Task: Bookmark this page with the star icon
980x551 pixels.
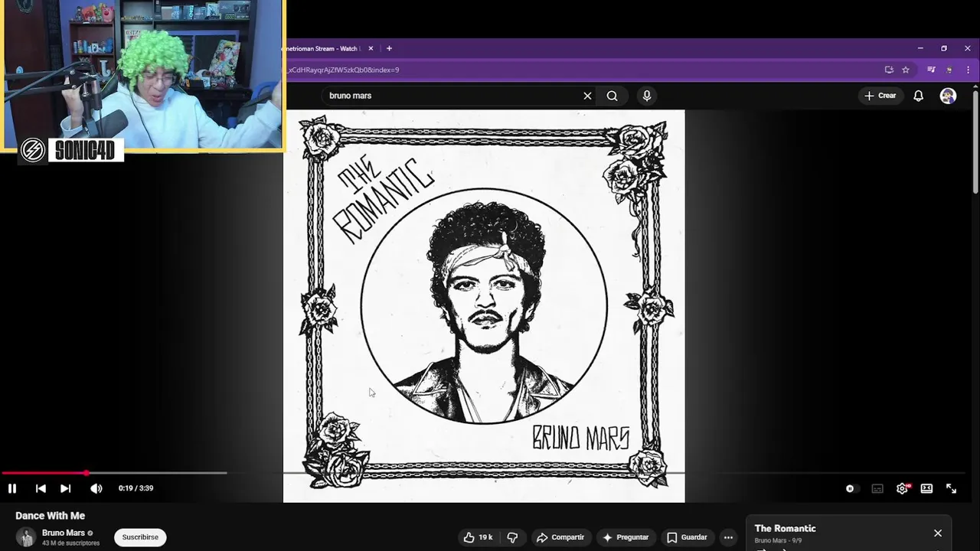Action: tap(906, 70)
